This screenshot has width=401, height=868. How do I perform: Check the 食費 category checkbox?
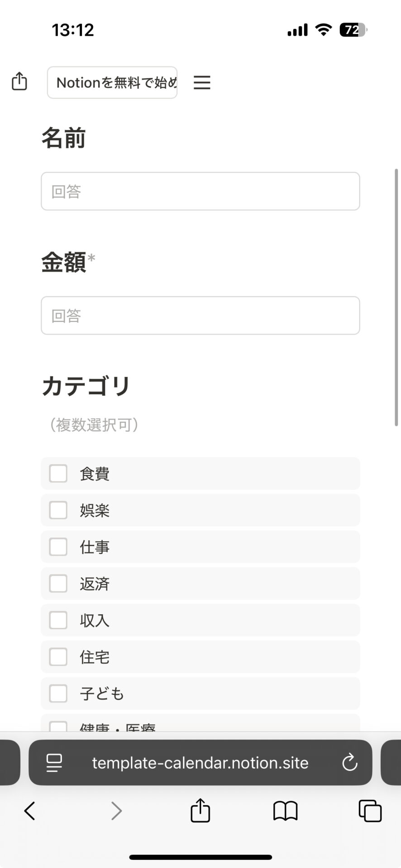[58, 473]
